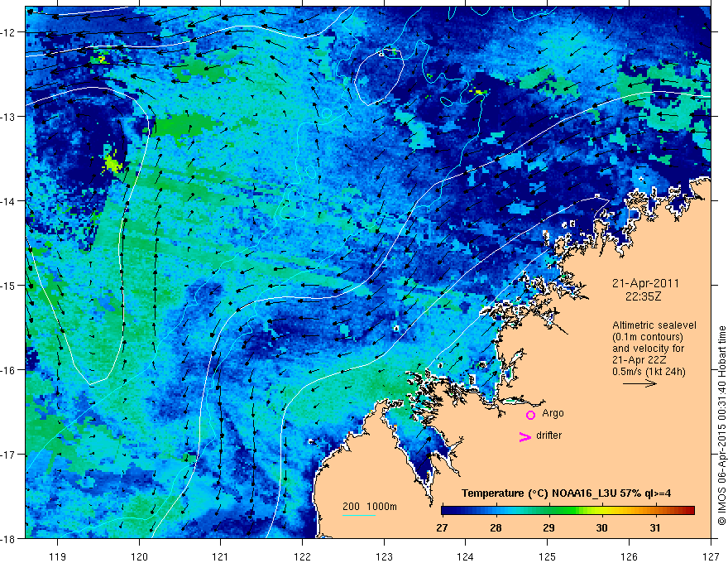
Task: Click the -17 latitude axis label
Action: click(x=9, y=454)
